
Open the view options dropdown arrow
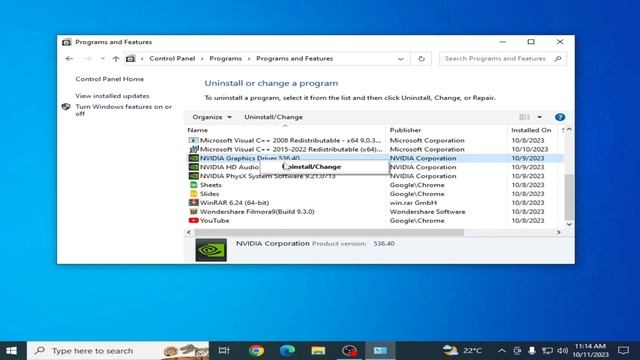(540, 117)
